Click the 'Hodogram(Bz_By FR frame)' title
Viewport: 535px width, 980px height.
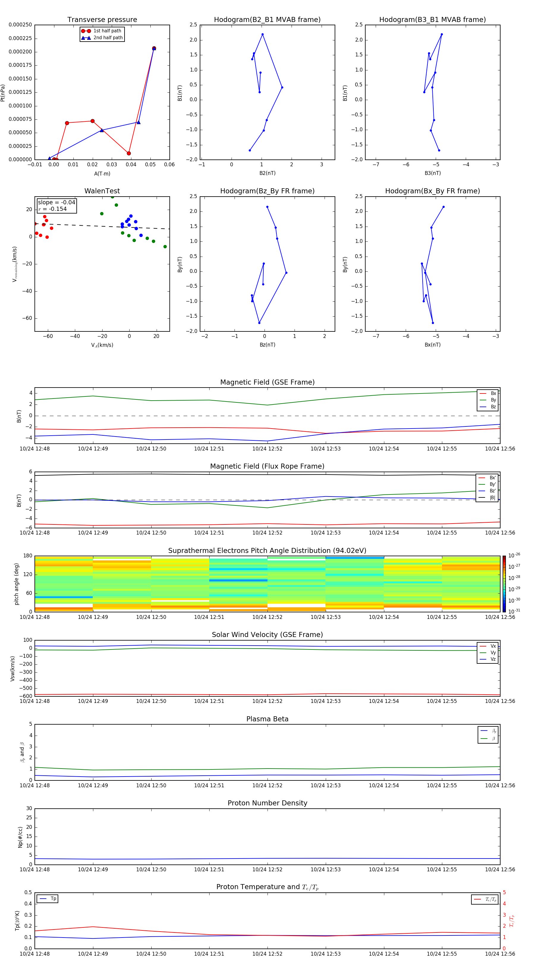[267, 191]
